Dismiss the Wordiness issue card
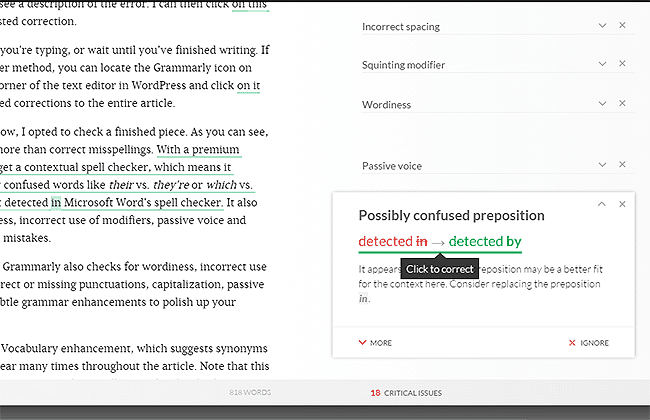This screenshot has width=650, height=420. (622, 103)
